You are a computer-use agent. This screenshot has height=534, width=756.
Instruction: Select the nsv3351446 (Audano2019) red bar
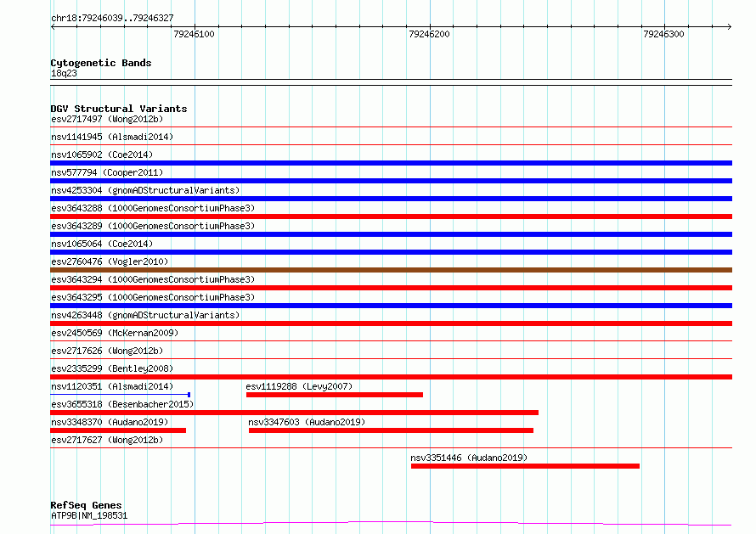pos(525,466)
